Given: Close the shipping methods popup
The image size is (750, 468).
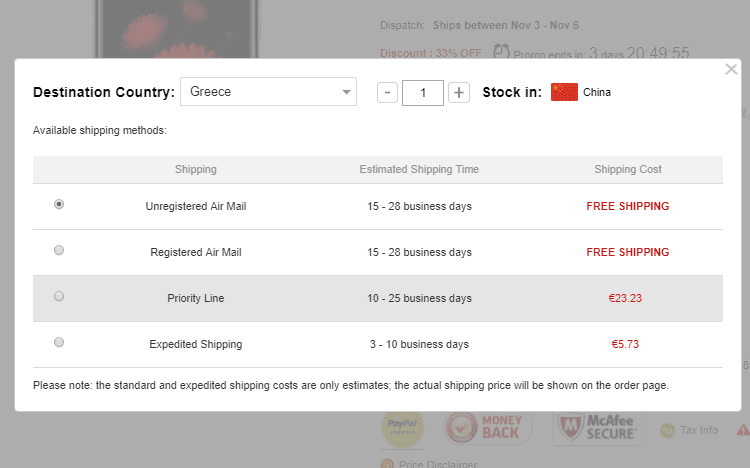Looking at the screenshot, I should tap(731, 70).
